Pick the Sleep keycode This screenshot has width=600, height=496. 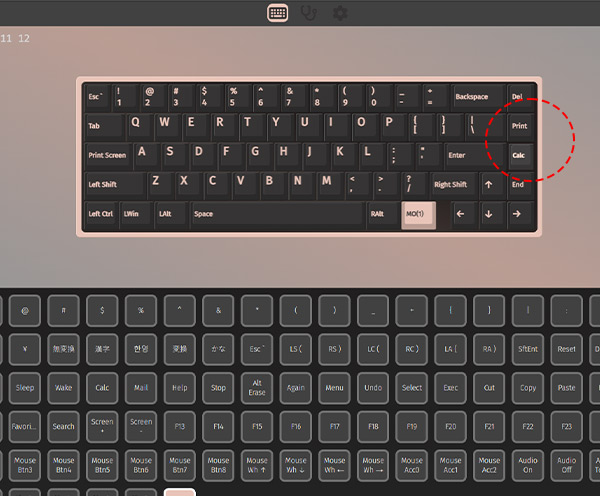pos(25,388)
